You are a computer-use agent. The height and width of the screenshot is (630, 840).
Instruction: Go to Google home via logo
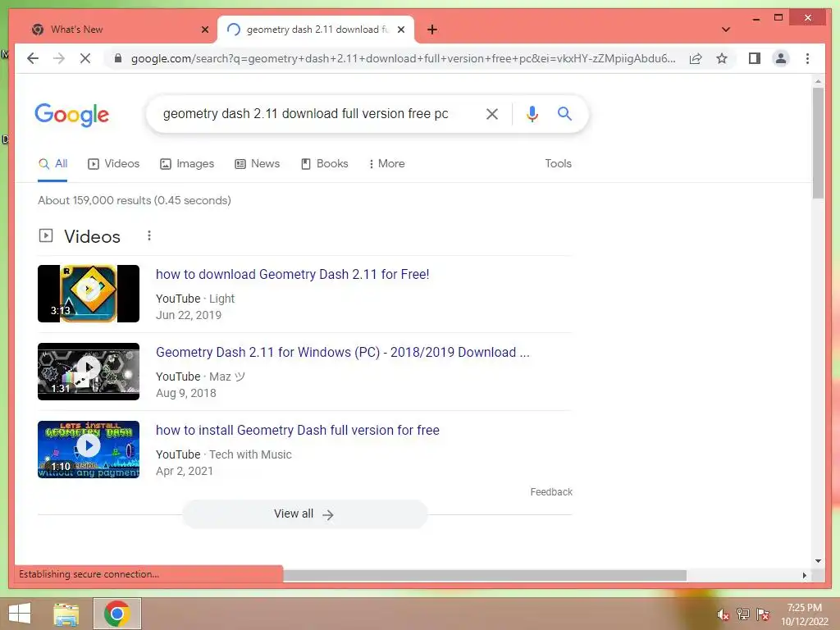(x=72, y=115)
